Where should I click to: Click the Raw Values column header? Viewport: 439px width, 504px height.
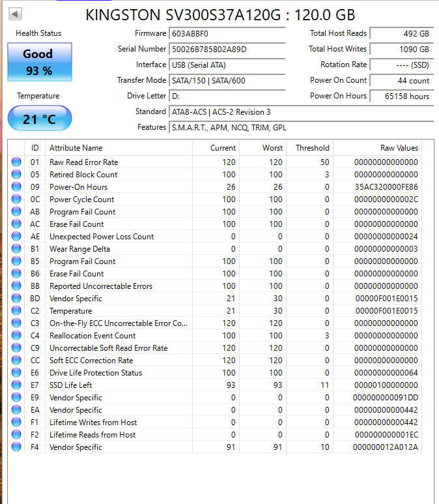coord(377,148)
